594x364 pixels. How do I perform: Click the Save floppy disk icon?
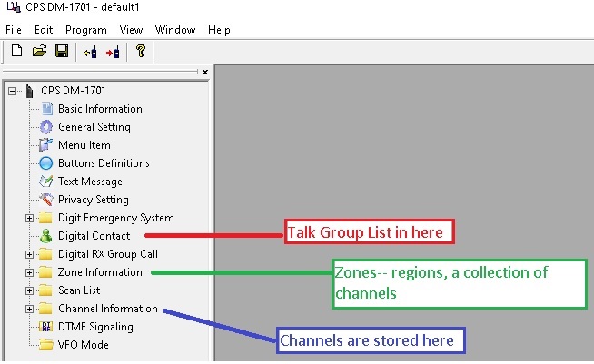click(62, 51)
